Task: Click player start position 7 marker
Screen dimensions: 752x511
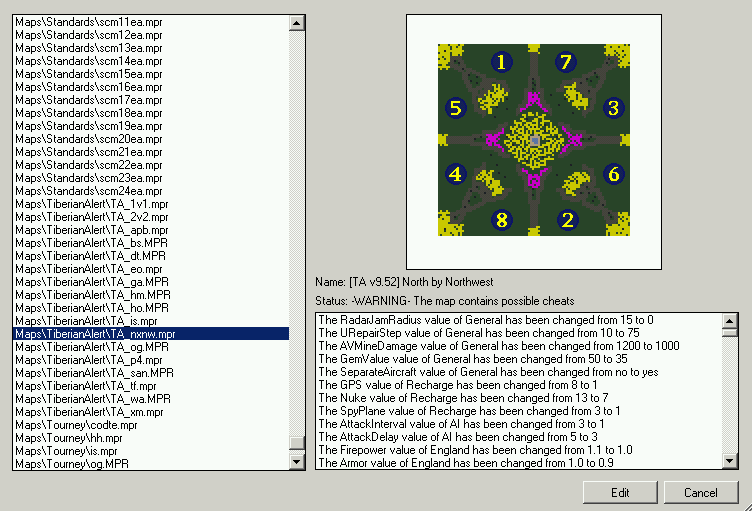Action: coord(566,63)
